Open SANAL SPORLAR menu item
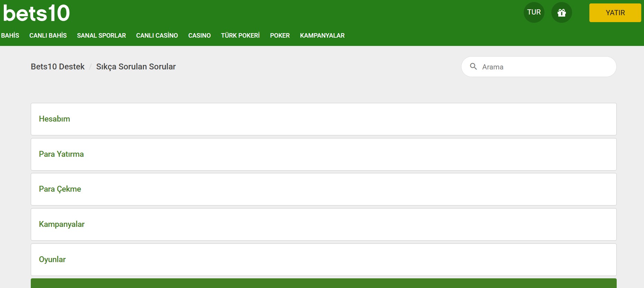The height and width of the screenshot is (288, 644). pyautogui.click(x=101, y=36)
